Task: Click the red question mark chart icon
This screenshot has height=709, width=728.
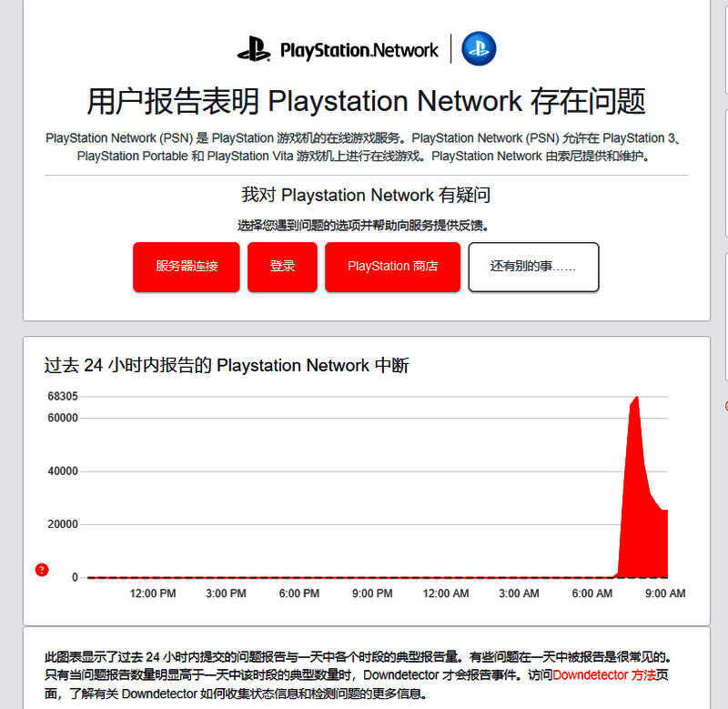Action: [41, 570]
